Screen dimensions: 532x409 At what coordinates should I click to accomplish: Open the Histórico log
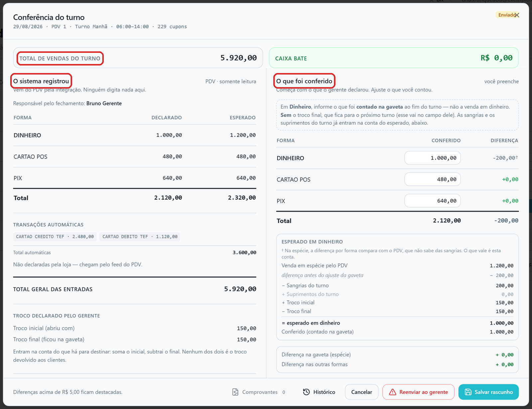click(319, 392)
